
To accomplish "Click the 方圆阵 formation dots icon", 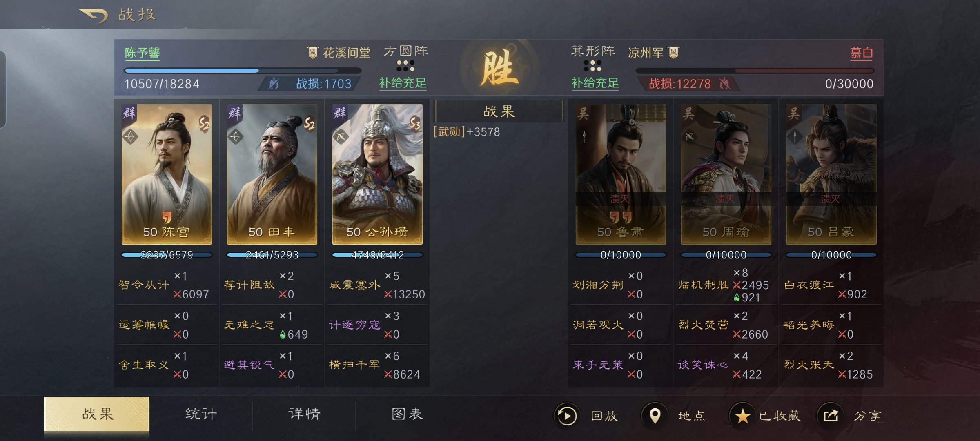I will (405, 65).
